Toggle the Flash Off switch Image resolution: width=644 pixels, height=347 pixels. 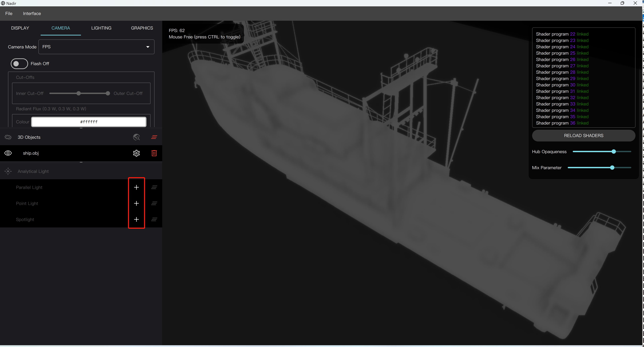pyautogui.click(x=19, y=64)
